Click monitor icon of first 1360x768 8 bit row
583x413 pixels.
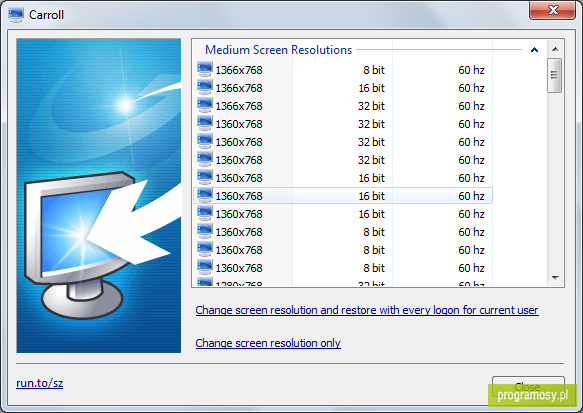[x=204, y=231]
